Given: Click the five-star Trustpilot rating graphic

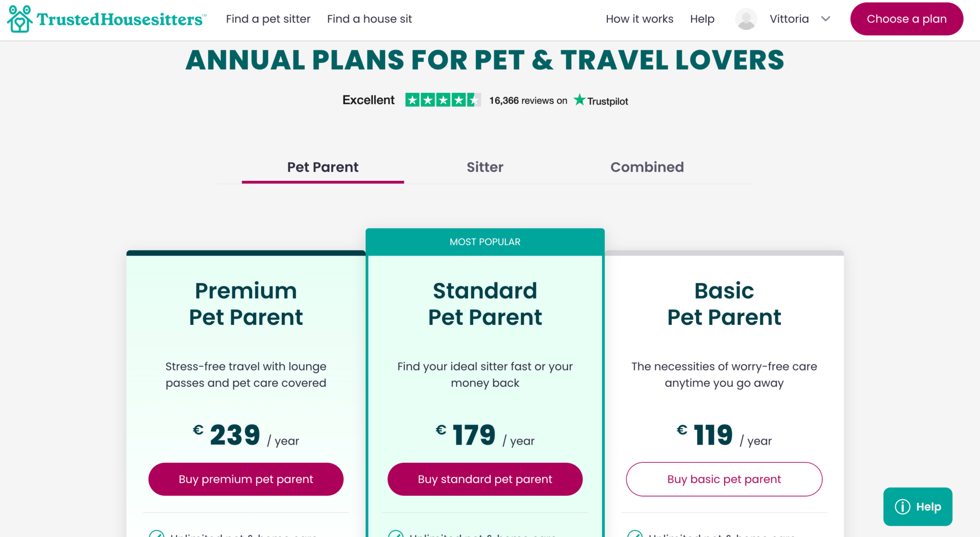Looking at the screenshot, I should coord(443,100).
